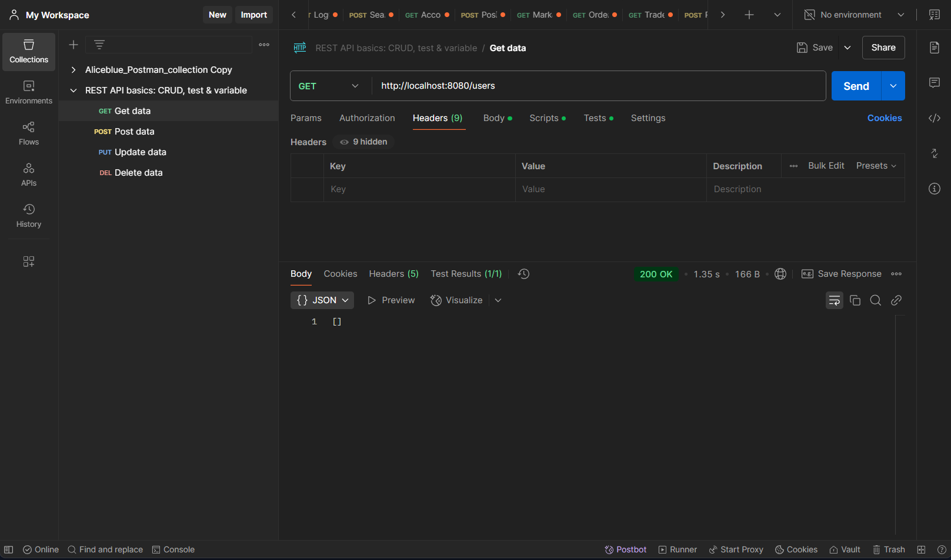Open the request info icon
The width and height of the screenshot is (951, 560).
point(935,189)
